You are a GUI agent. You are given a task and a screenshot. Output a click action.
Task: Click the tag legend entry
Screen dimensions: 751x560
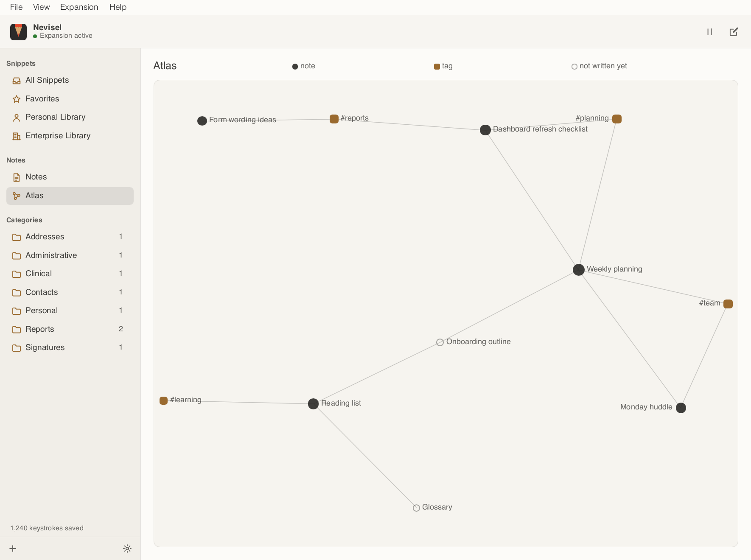pos(443,66)
